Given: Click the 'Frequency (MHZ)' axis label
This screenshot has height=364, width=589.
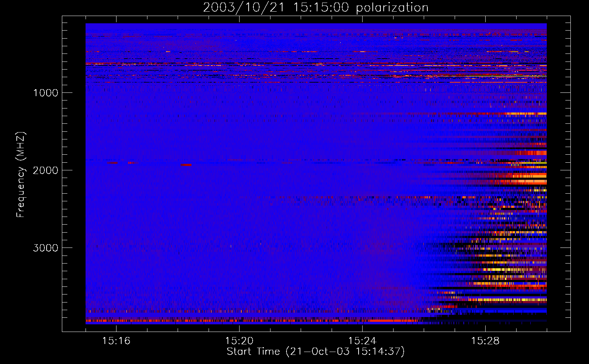Looking at the screenshot, I should click(x=21, y=175).
